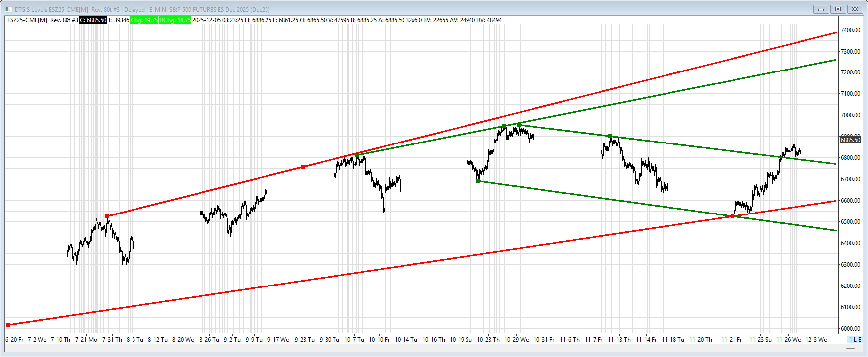Click the H: 6886.25 high value
The height and width of the screenshot is (357, 868).
[x=258, y=20]
